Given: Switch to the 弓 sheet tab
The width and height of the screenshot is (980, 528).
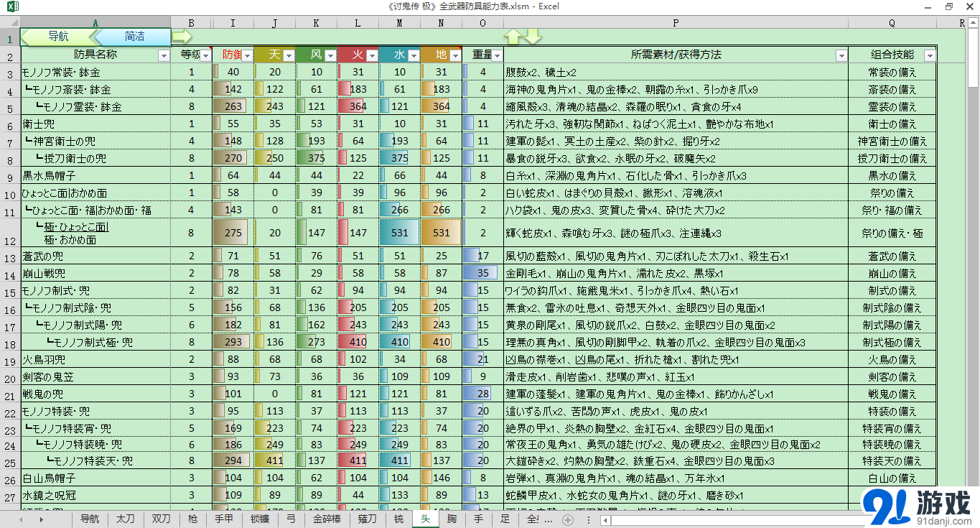Looking at the screenshot, I should (x=291, y=519).
